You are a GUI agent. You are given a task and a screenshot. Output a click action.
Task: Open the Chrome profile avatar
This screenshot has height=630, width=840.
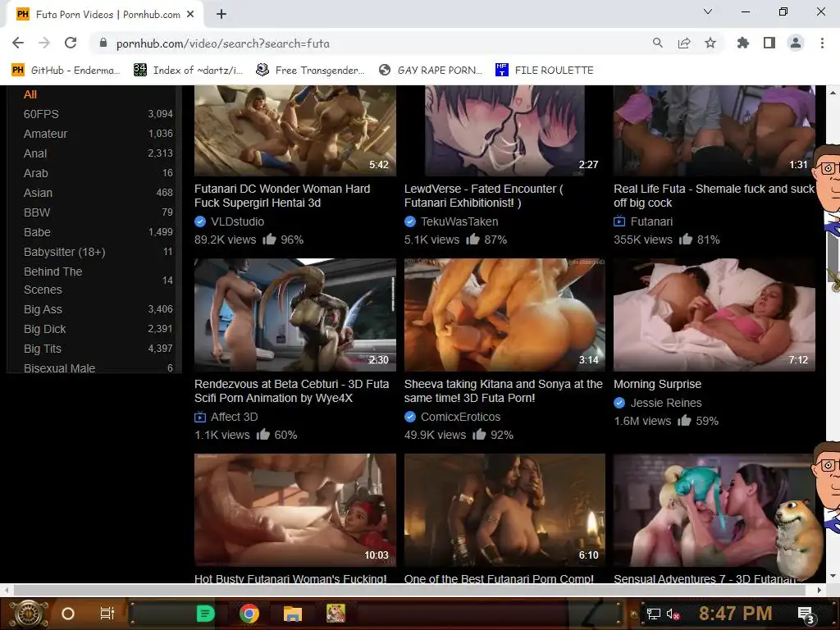coord(796,43)
